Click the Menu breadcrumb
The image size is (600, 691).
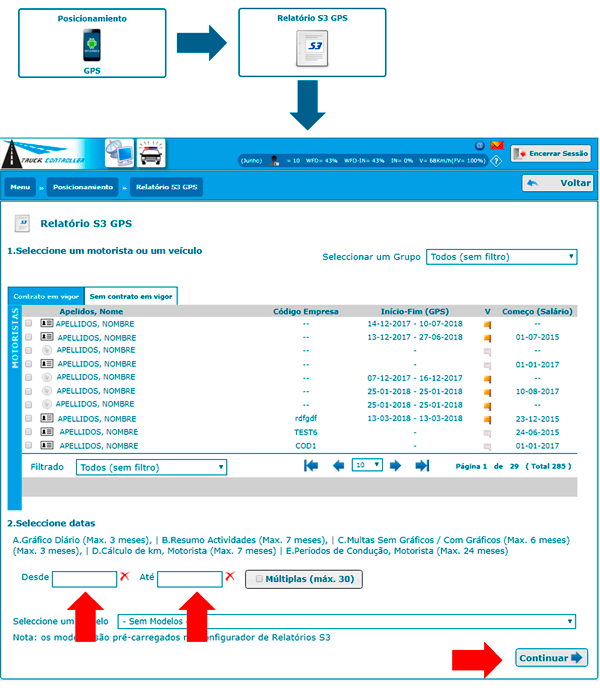pyautogui.click(x=20, y=187)
